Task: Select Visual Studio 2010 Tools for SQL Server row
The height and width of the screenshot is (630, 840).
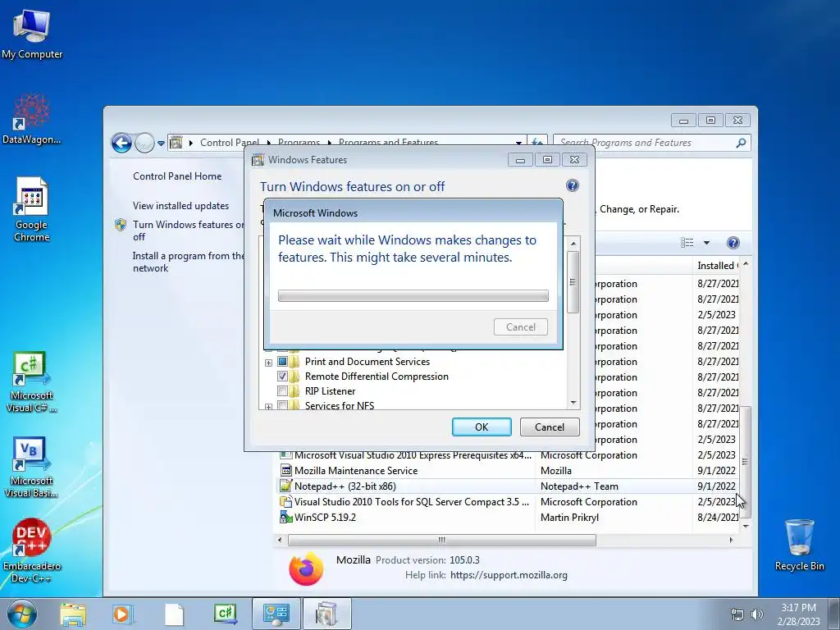Action: coord(508,501)
